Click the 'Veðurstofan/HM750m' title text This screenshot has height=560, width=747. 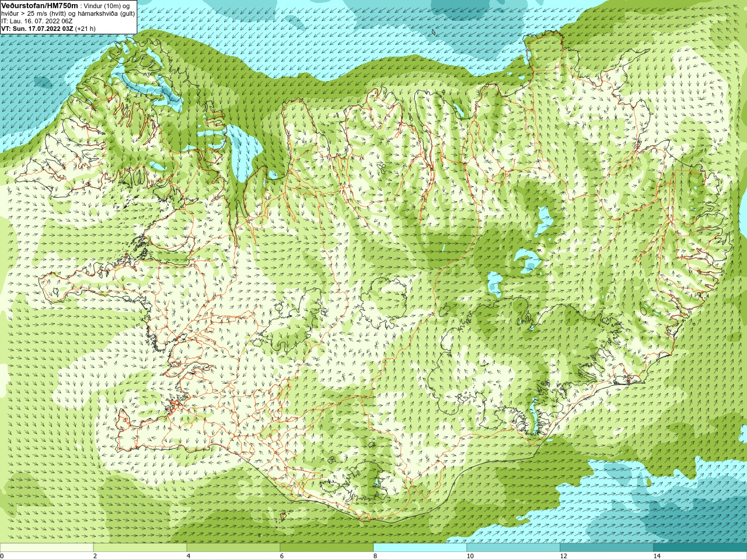(x=40, y=5)
